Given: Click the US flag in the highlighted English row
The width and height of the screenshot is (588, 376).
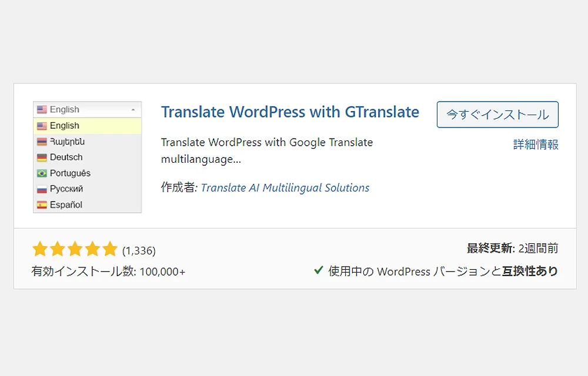Looking at the screenshot, I should click(42, 126).
